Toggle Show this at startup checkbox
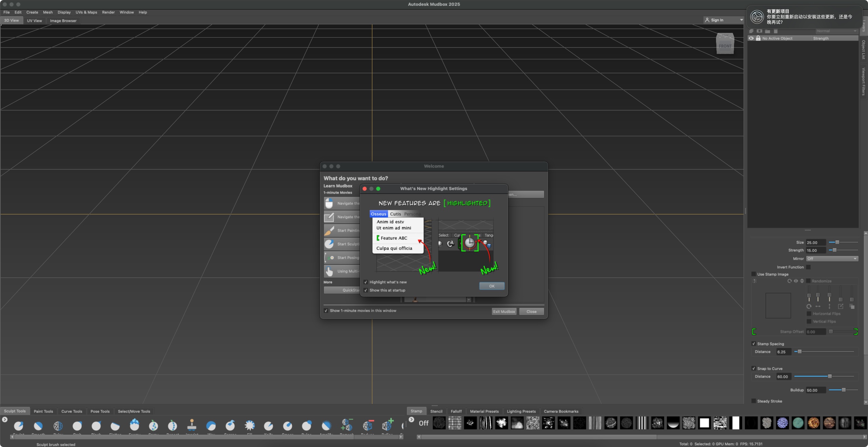Image resolution: width=868 pixels, height=447 pixels. (x=366, y=290)
